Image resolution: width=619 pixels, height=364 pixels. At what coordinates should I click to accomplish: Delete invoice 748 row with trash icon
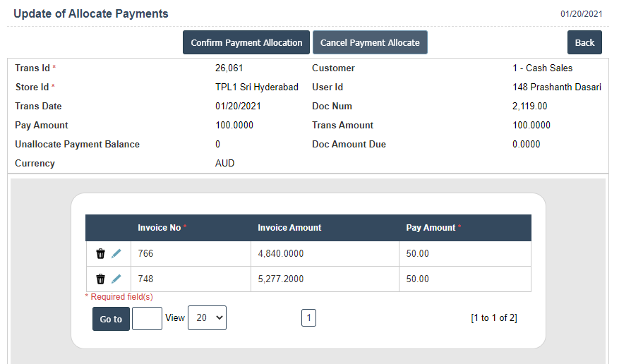[100, 279]
